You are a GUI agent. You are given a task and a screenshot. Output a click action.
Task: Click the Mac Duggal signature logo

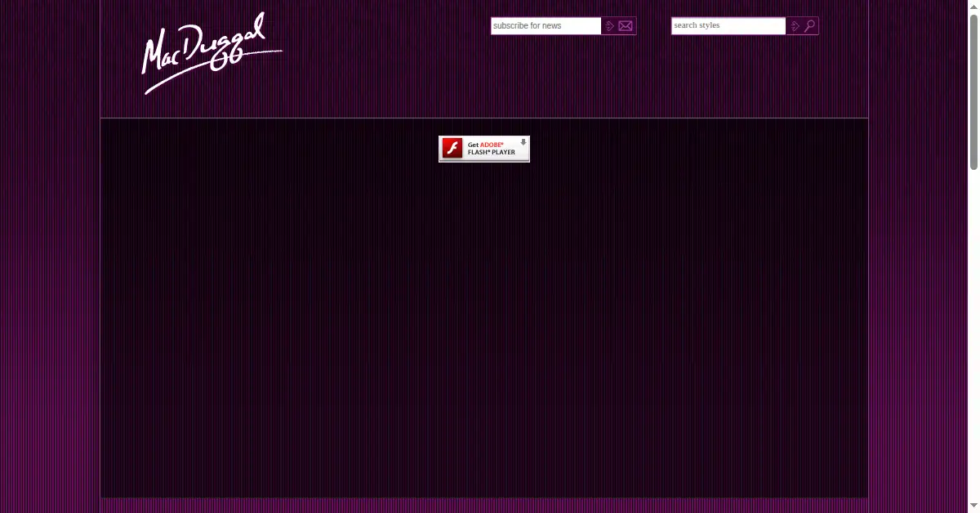pos(213,54)
